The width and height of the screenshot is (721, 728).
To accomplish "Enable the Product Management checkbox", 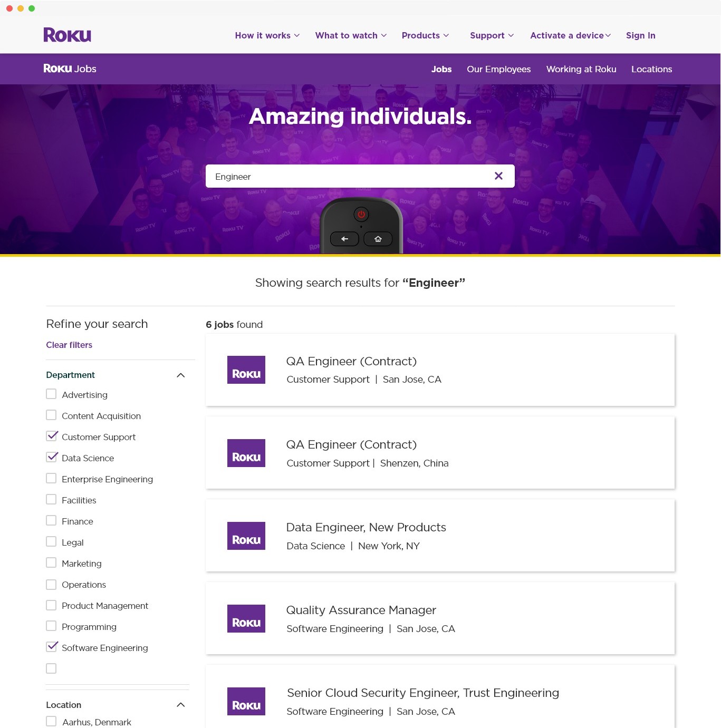I will (51, 605).
